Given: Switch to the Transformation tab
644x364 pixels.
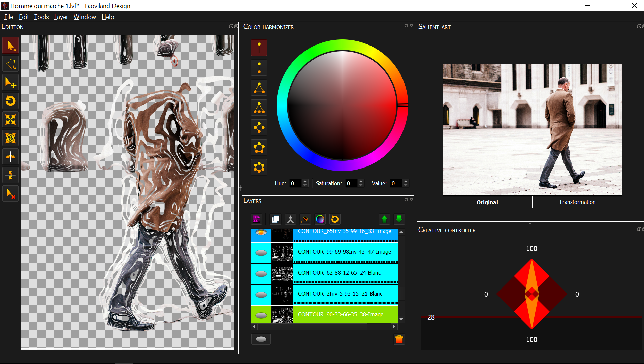Looking at the screenshot, I should tap(577, 202).
